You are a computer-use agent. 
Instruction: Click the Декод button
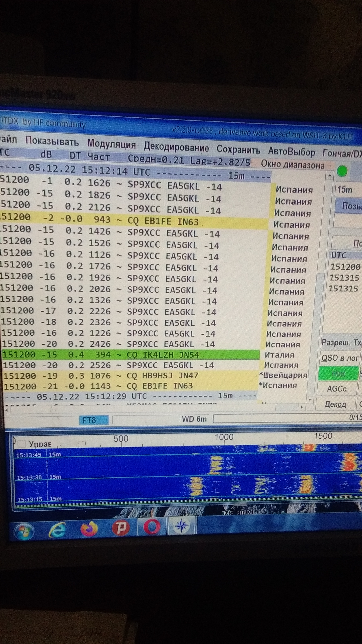[335, 404]
